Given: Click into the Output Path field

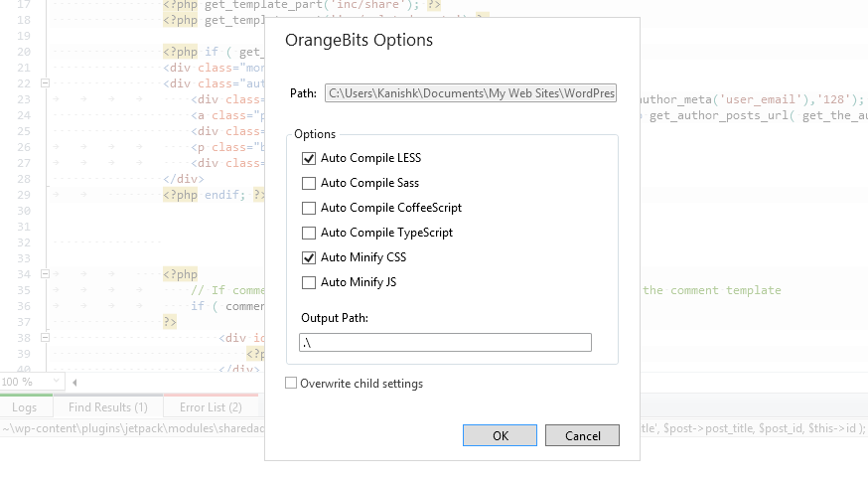Looking at the screenshot, I should 445,343.
